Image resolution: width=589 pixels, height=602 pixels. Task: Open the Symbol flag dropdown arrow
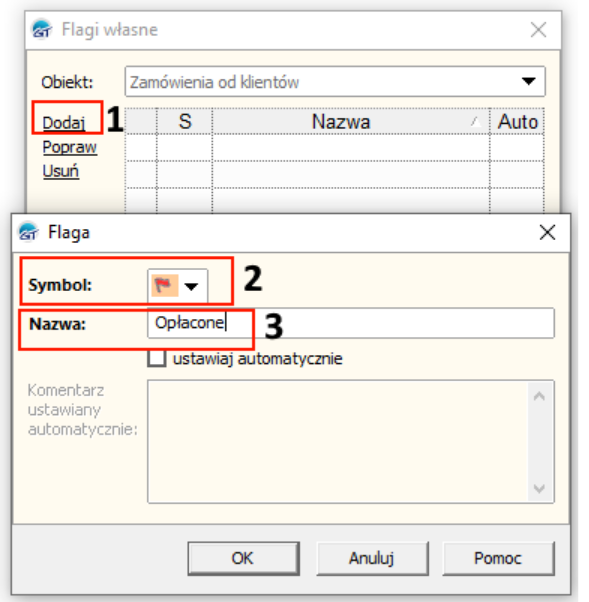[x=191, y=286]
